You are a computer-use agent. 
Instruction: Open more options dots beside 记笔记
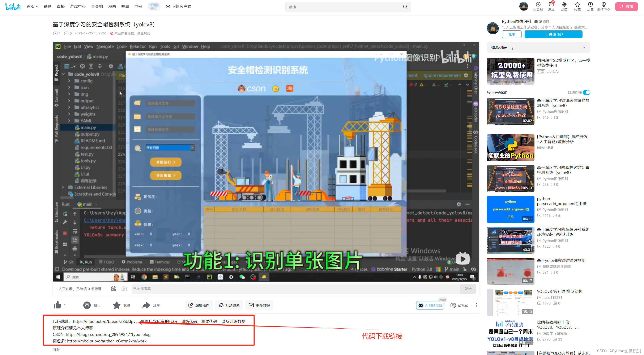tap(476, 305)
